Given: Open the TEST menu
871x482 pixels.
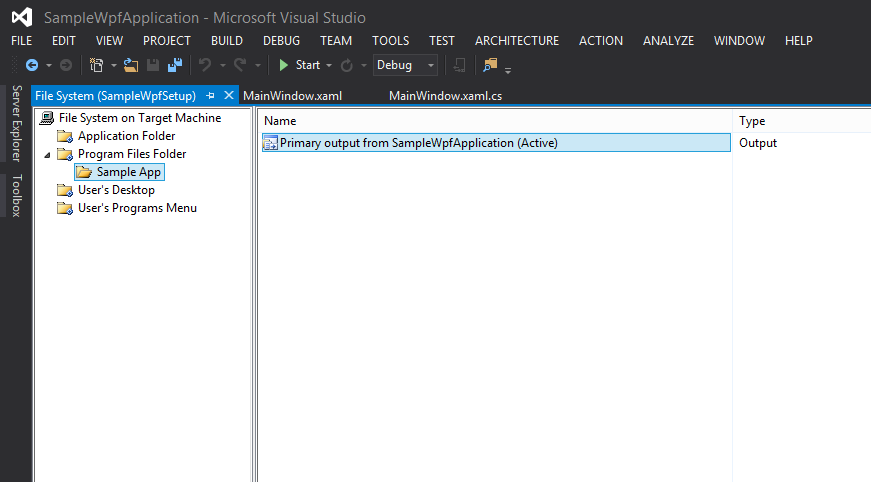Looking at the screenshot, I should coord(442,41).
